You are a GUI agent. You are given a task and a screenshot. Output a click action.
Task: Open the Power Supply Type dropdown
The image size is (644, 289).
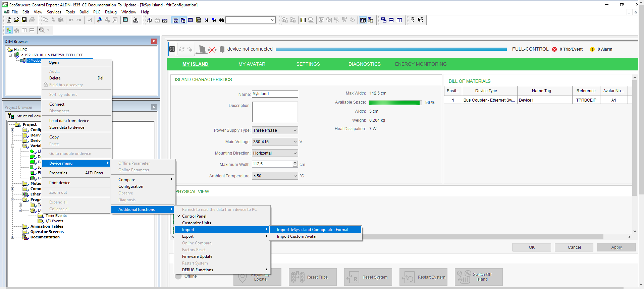click(295, 130)
